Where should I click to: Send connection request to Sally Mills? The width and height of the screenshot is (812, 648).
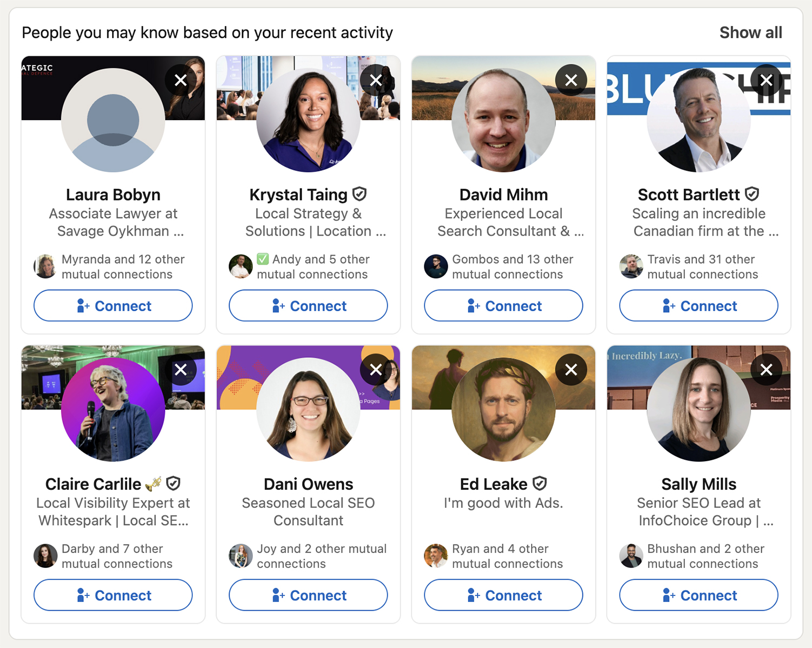(699, 595)
